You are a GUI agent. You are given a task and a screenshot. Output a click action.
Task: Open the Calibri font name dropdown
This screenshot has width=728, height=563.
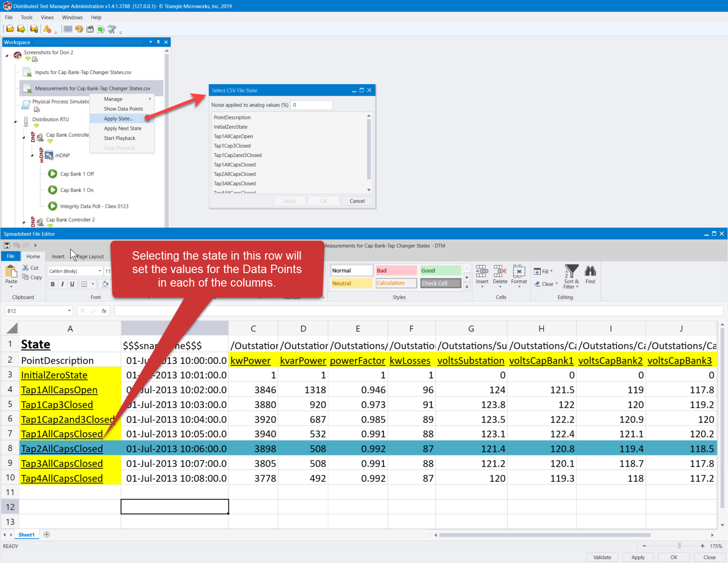click(x=100, y=271)
